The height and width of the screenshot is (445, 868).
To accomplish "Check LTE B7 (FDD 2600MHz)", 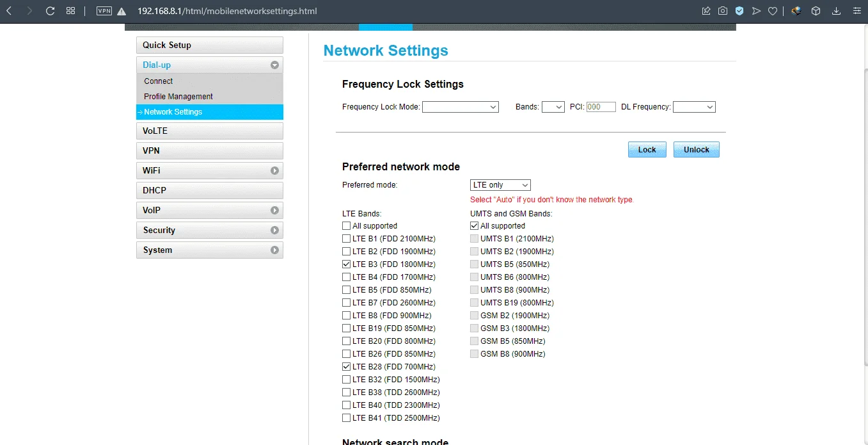I will 346,303.
